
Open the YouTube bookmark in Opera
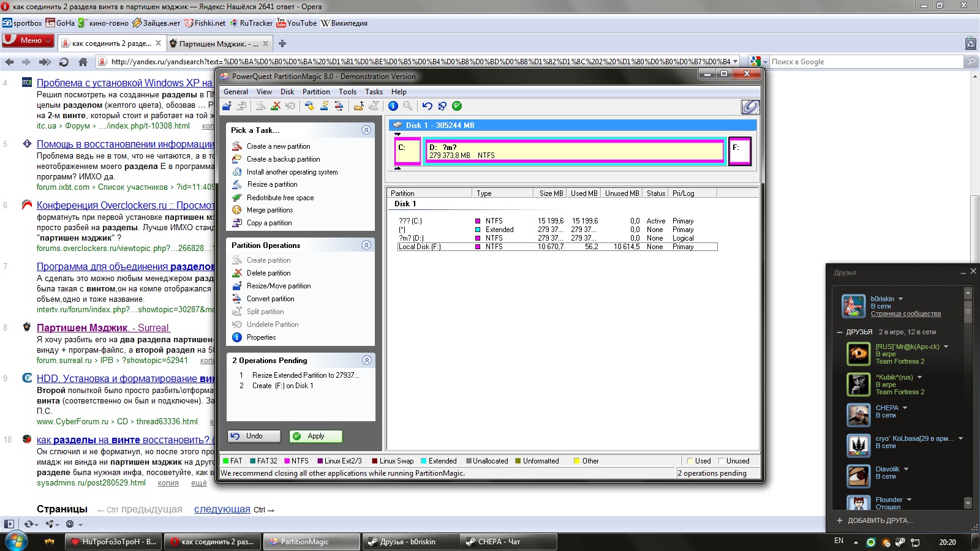pos(296,23)
